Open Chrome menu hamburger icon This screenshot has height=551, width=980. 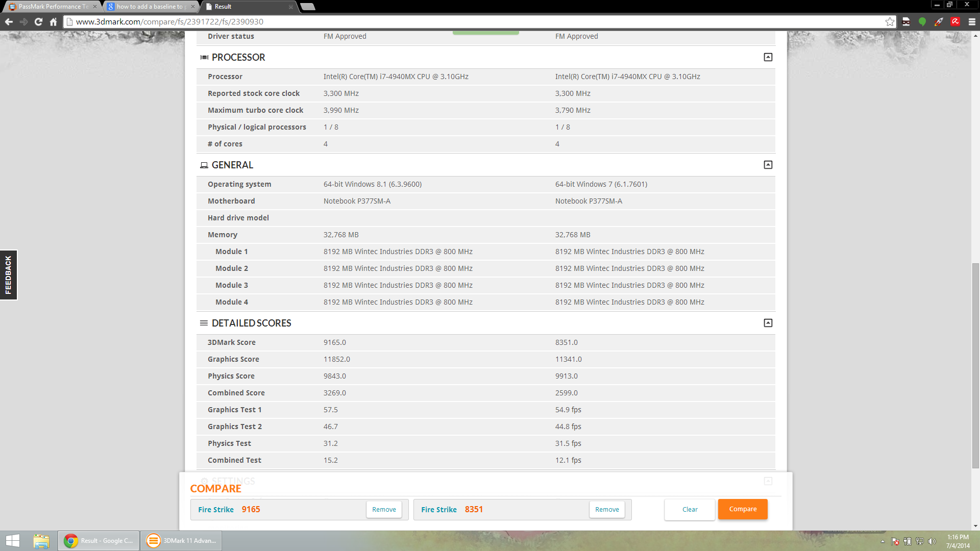(x=972, y=22)
